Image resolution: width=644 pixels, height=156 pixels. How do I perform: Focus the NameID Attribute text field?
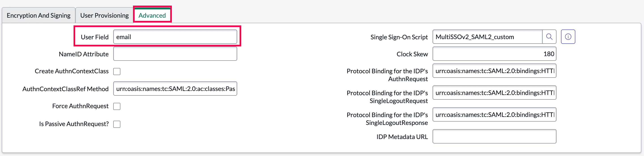(x=175, y=54)
